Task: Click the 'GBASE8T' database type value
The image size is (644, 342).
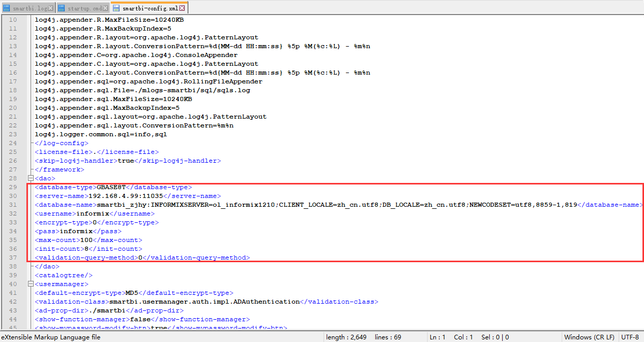Action: pos(111,187)
